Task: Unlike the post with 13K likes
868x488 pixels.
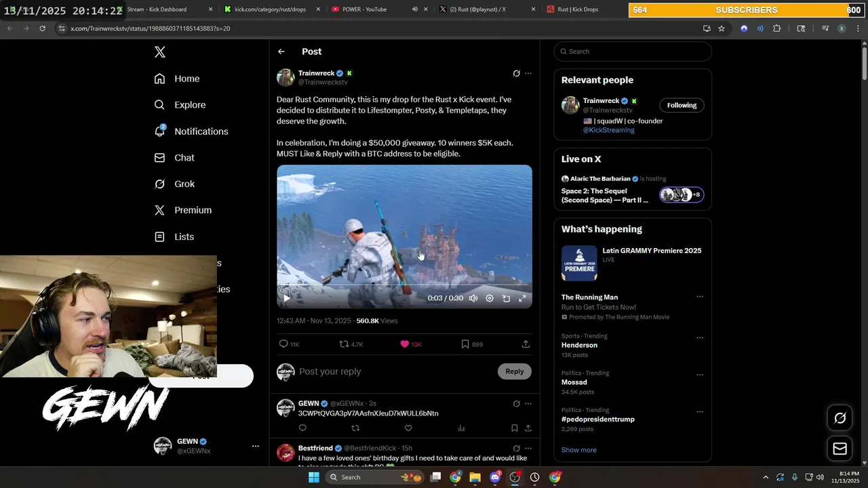Action: pos(411,344)
